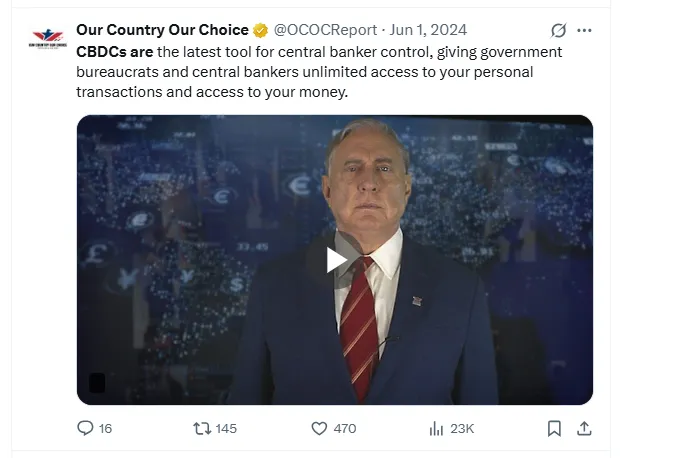Play the embedded video
The image size is (698, 458).
(336, 260)
